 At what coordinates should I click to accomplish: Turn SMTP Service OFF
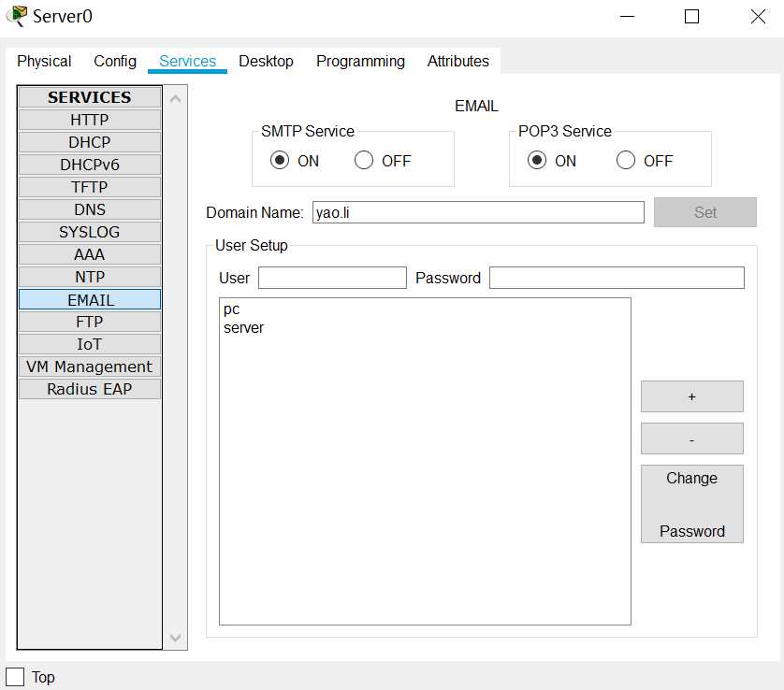pos(364,161)
